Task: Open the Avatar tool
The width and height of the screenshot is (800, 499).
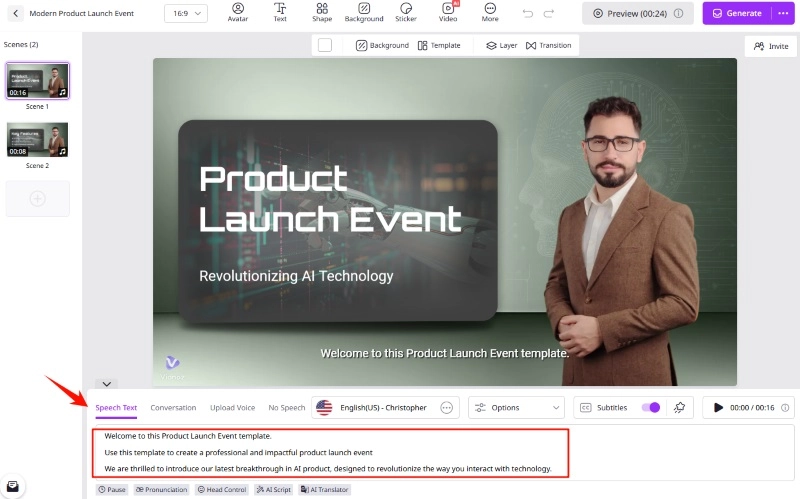Action: pyautogui.click(x=238, y=12)
